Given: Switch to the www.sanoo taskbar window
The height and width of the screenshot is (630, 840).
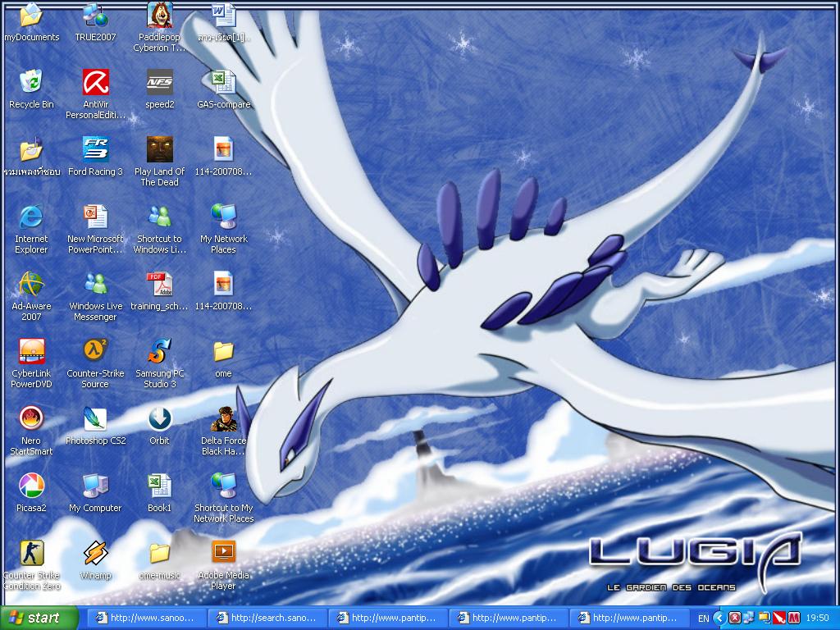Looking at the screenshot, I should pos(146,618).
